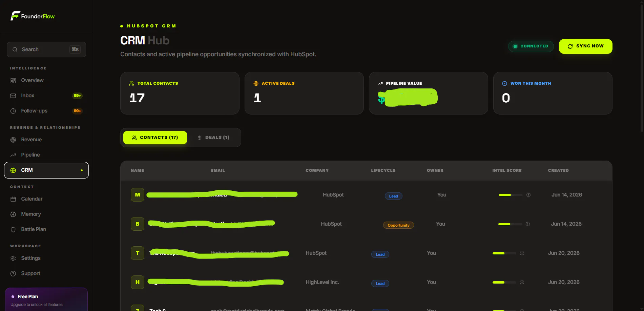Click the H avatar in the HighLevel row

click(x=138, y=282)
